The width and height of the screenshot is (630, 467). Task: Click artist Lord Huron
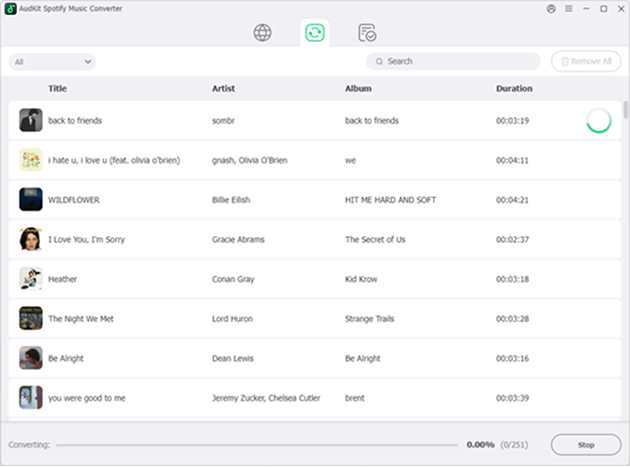(232, 319)
